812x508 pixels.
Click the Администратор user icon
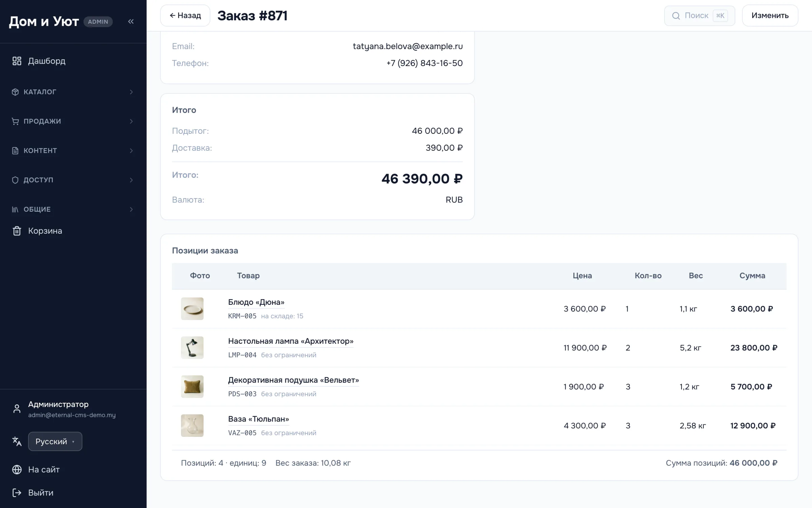tap(17, 409)
